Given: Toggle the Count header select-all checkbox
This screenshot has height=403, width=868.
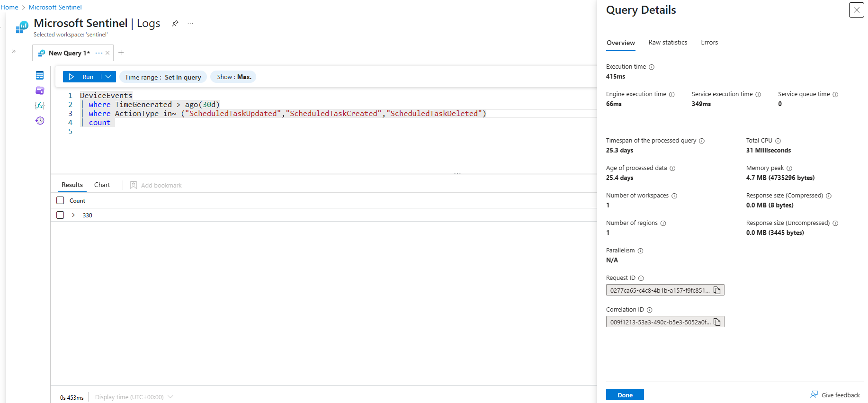Looking at the screenshot, I should point(60,200).
